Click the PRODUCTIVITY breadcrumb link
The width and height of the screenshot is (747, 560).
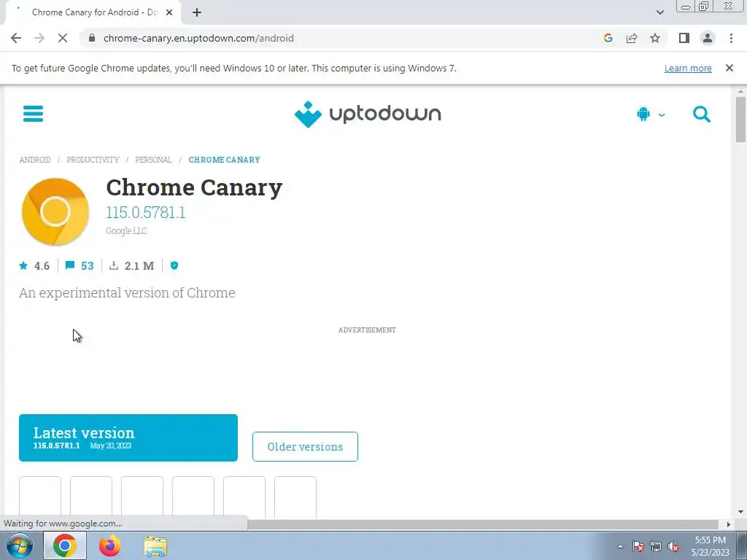click(x=93, y=160)
